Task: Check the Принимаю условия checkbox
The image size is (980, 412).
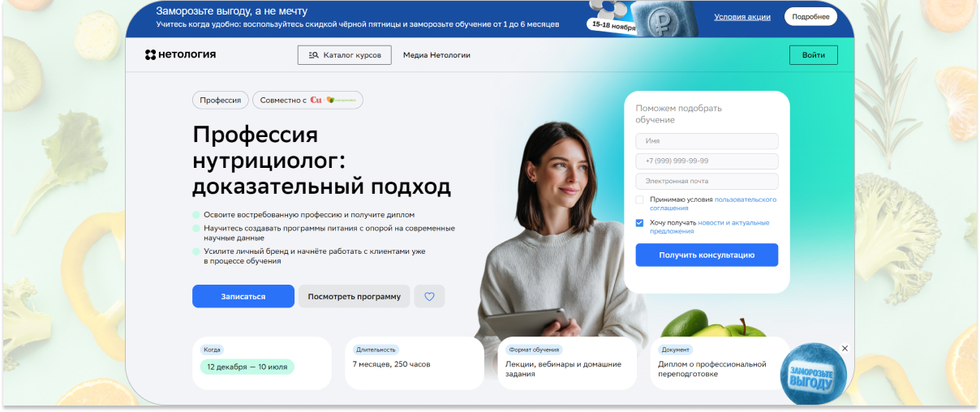Action: point(639,200)
